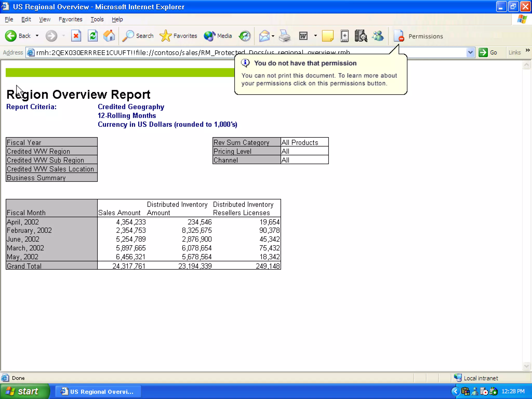The height and width of the screenshot is (399, 532).
Task: Click the Windows start button
Action: coord(25,391)
